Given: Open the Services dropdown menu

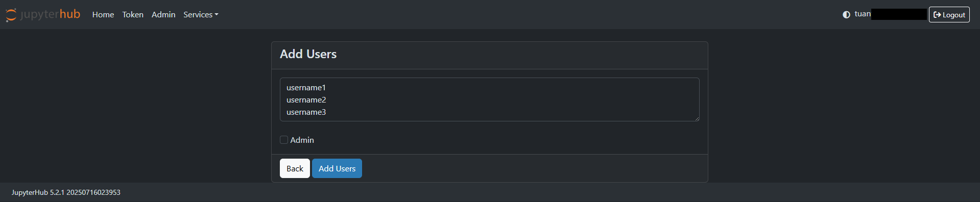Looking at the screenshot, I should pyautogui.click(x=201, y=15).
